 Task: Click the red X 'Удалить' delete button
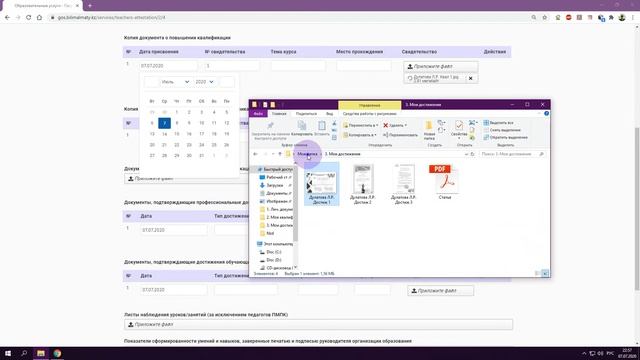395,125
